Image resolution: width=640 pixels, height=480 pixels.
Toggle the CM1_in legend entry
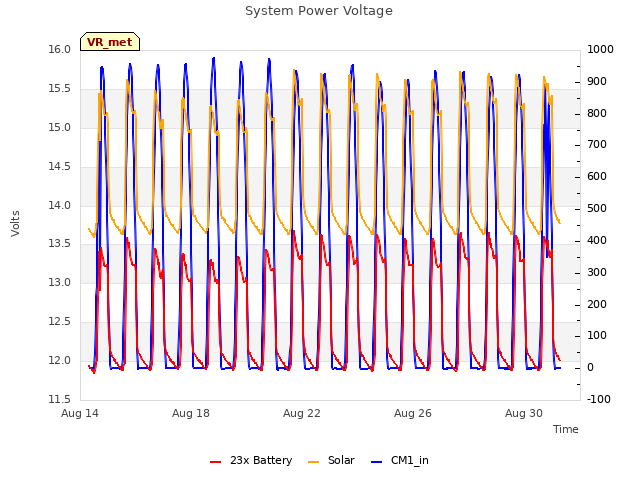pos(400,460)
